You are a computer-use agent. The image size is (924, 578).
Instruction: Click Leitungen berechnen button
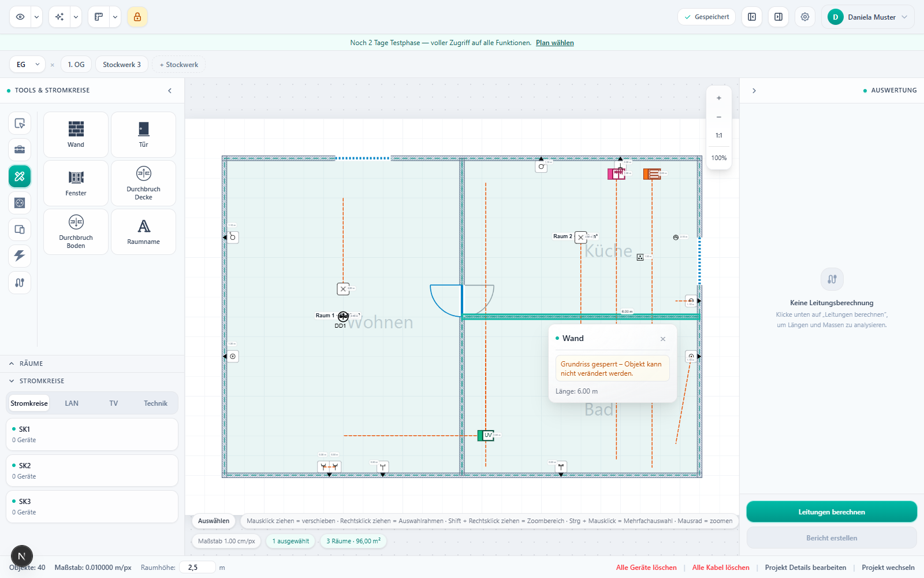tap(832, 512)
